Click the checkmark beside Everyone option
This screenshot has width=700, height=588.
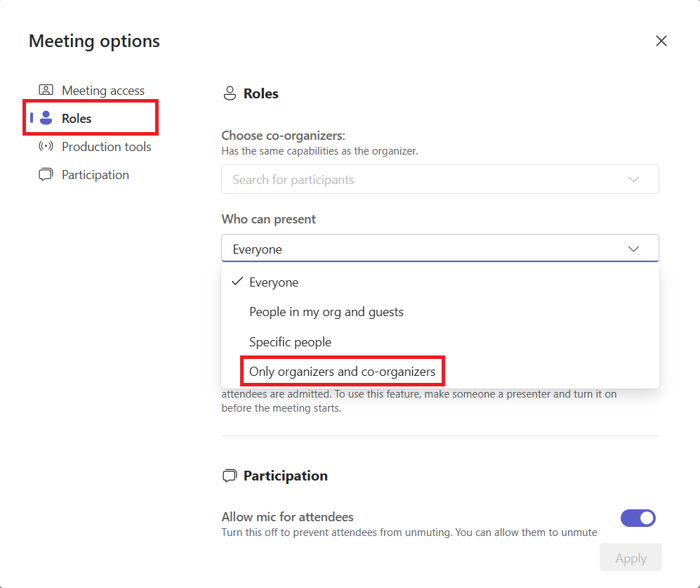coord(237,282)
